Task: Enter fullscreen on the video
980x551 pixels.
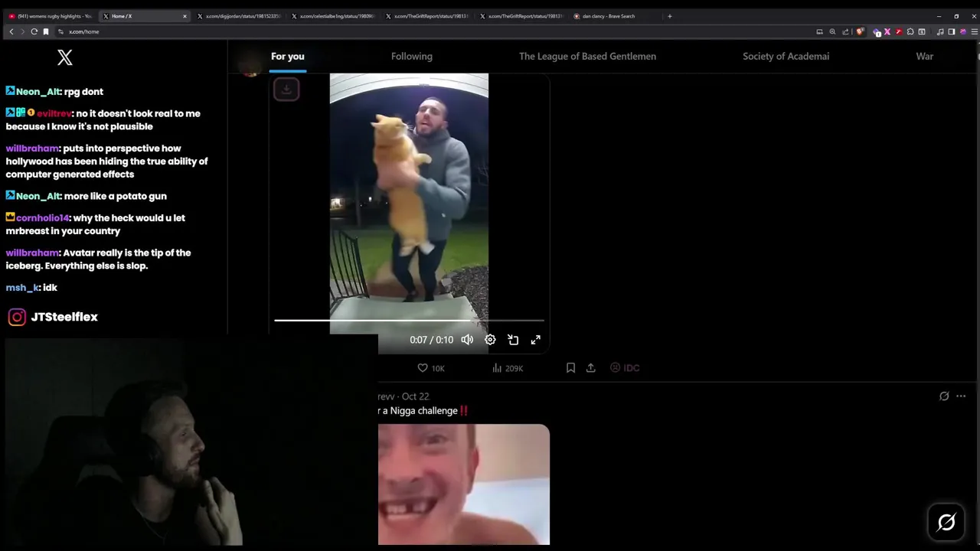Action: pos(536,340)
